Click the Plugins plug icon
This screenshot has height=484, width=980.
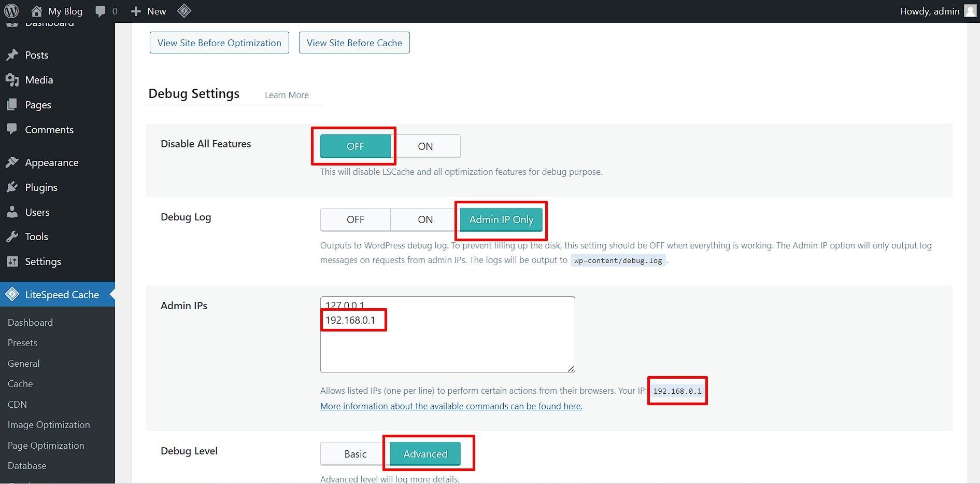click(x=12, y=187)
